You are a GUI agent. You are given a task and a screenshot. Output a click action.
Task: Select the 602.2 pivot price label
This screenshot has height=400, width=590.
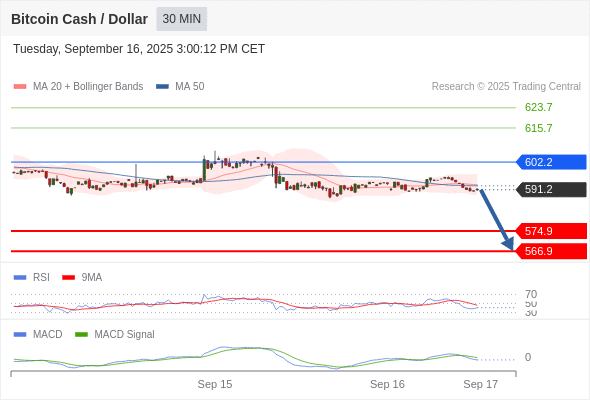pyautogui.click(x=551, y=162)
